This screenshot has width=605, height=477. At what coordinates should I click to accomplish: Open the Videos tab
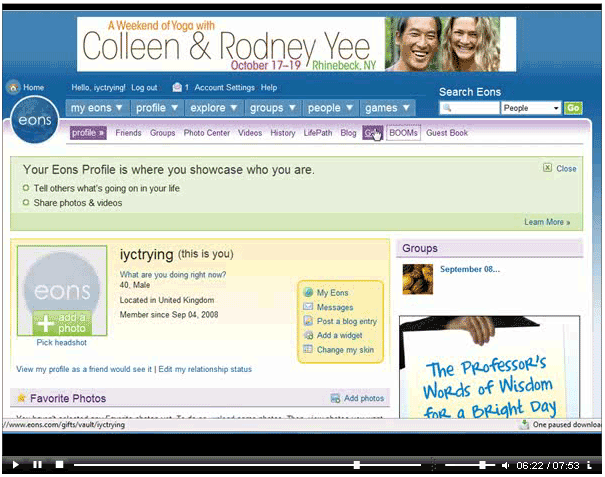coord(250,133)
